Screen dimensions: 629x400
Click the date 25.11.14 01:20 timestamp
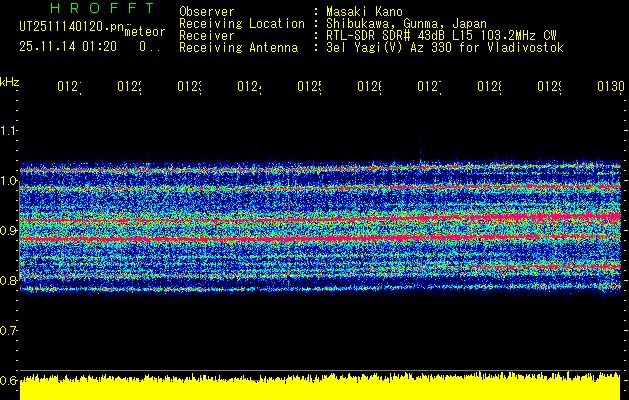tap(68, 46)
